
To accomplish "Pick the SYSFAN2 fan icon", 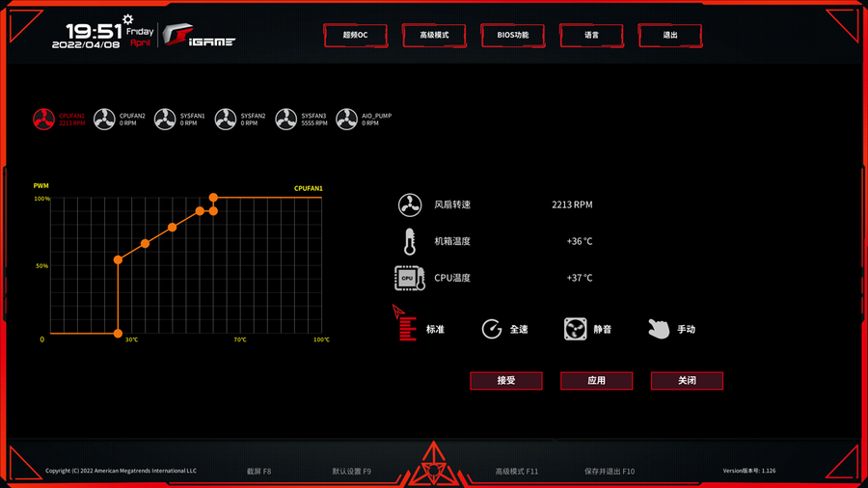I will click(226, 120).
